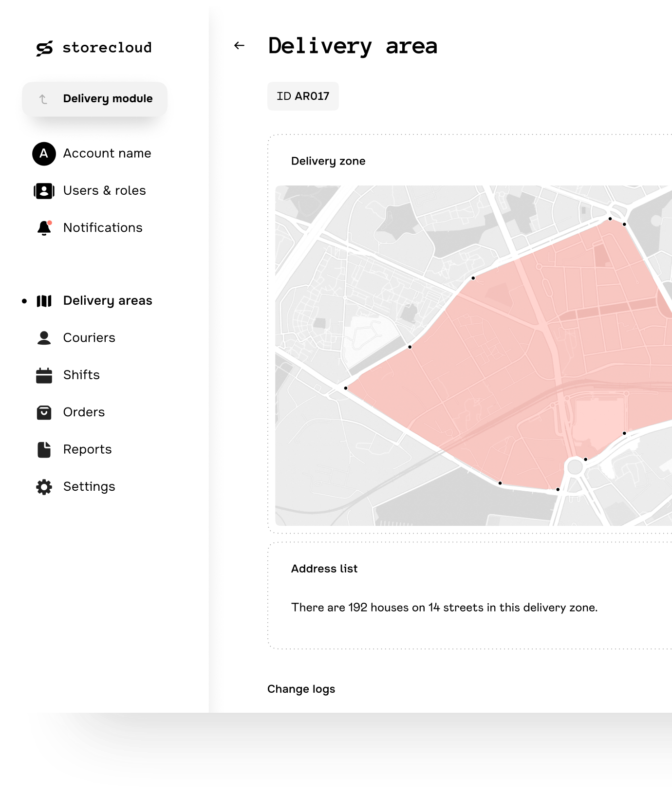Viewport: 672px width, 796px height.
Task: Click the Users & roles contact icon
Action: click(44, 191)
